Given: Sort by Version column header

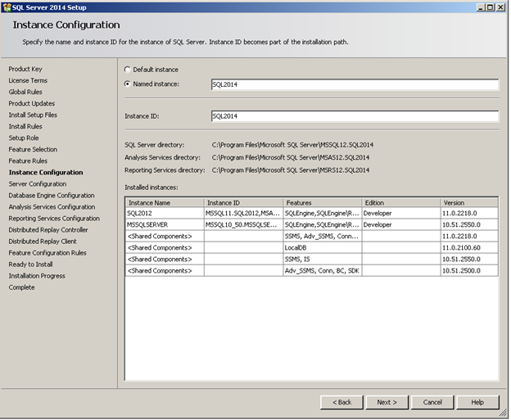Looking at the screenshot, I should 469,203.
